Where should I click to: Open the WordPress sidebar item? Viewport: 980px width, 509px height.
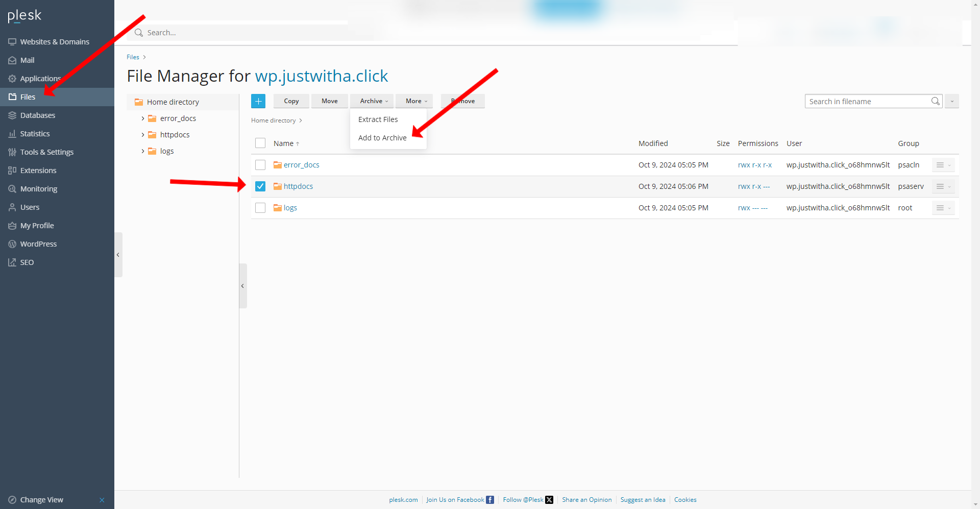coord(38,244)
